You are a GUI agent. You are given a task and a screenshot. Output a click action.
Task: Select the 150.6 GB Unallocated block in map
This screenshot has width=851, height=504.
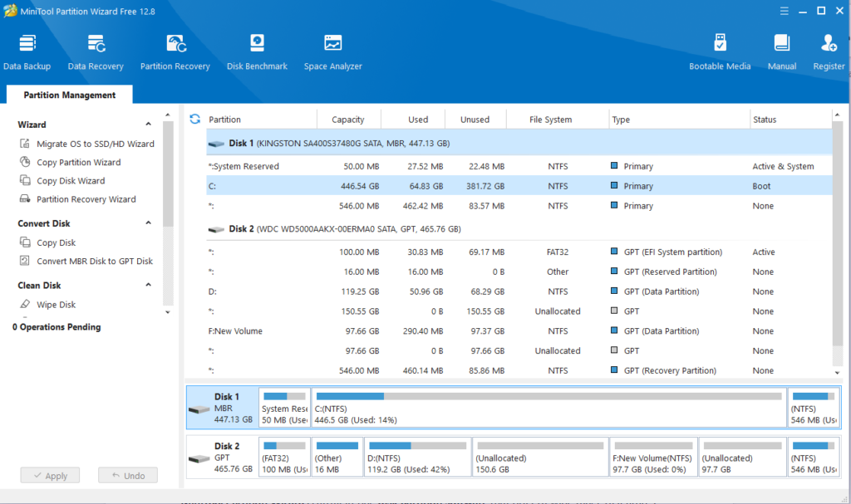point(540,457)
